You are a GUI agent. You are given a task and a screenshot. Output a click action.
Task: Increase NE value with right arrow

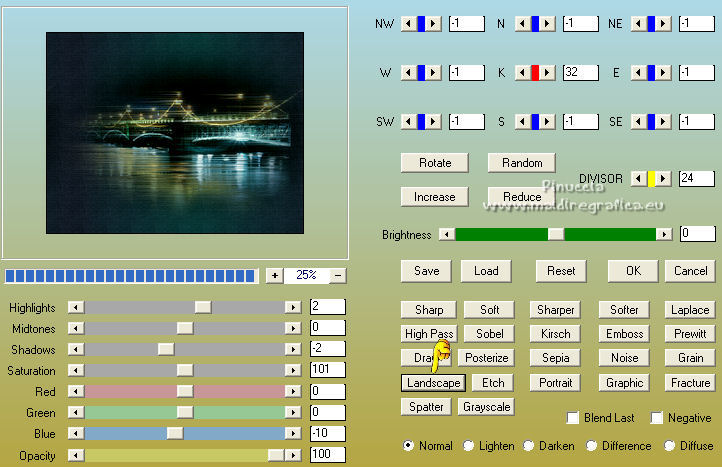coord(663,23)
